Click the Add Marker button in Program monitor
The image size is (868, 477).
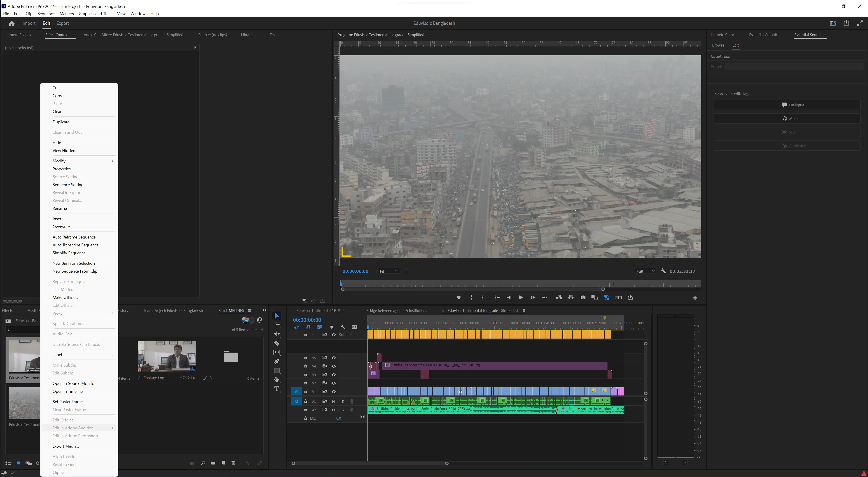[459, 297]
